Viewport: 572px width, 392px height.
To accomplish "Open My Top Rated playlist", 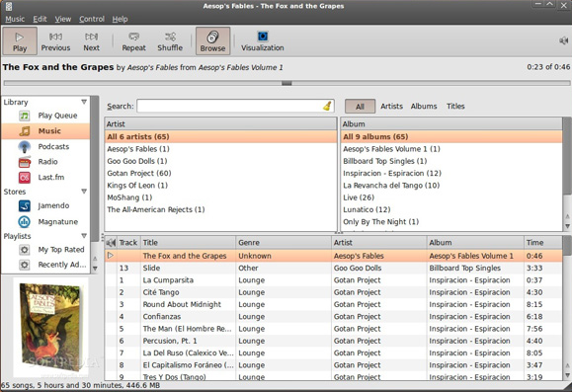I will coord(45,250).
